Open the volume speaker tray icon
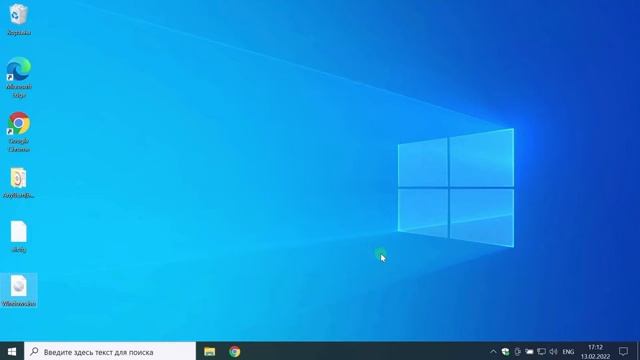Screen dimensions: 640x360 coord(553,351)
